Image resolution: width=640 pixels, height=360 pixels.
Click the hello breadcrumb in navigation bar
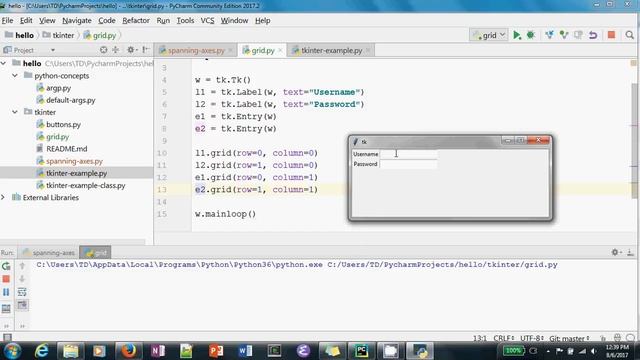coord(20,35)
